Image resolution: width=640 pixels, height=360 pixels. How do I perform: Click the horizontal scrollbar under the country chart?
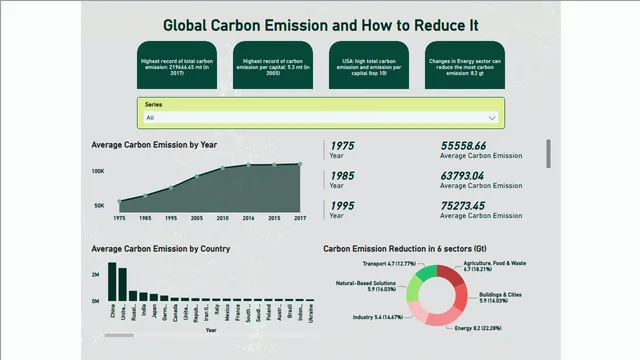point(119,335)
